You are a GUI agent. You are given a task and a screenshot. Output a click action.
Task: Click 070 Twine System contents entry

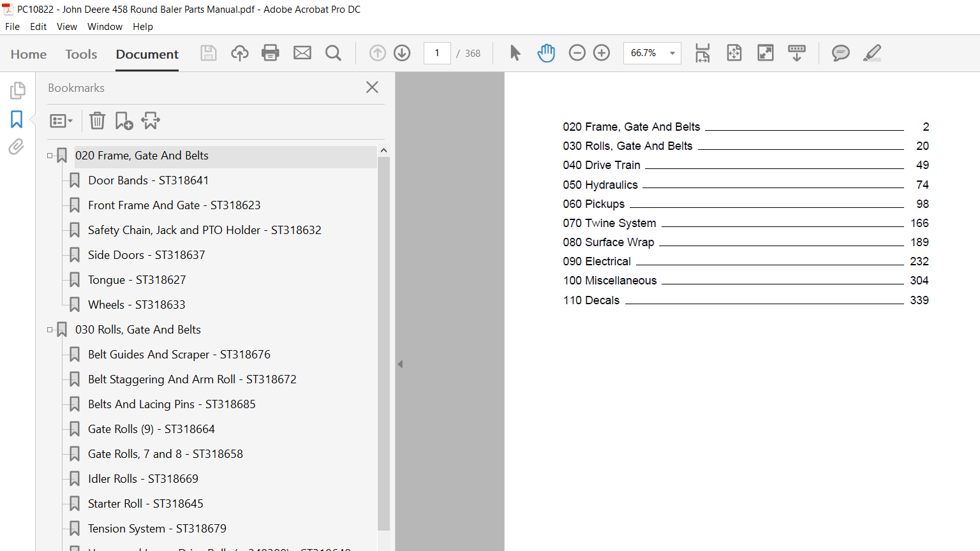pos(746,223)
